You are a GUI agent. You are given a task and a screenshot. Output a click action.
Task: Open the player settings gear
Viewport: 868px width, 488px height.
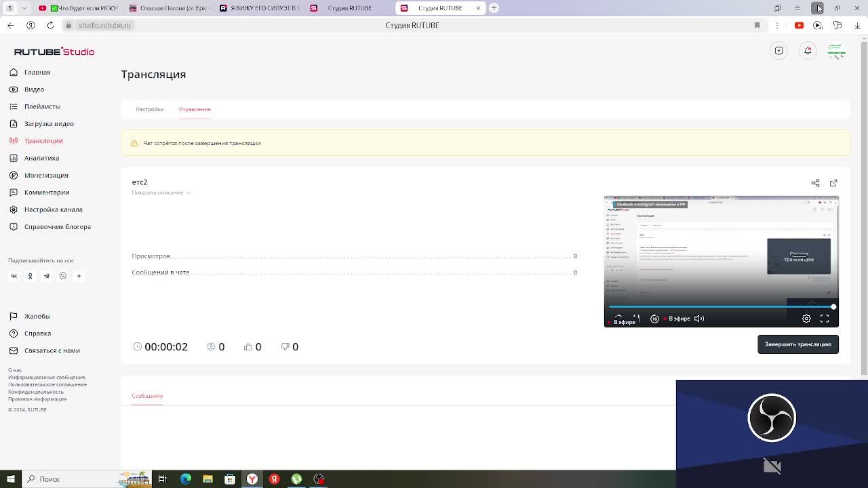[x=806, y=319]
